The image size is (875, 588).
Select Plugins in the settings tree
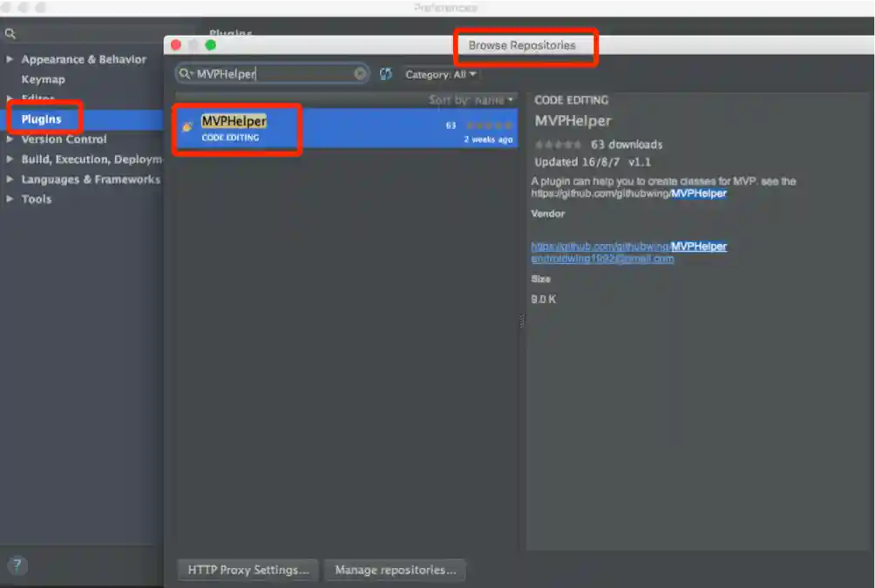[41, 119]
